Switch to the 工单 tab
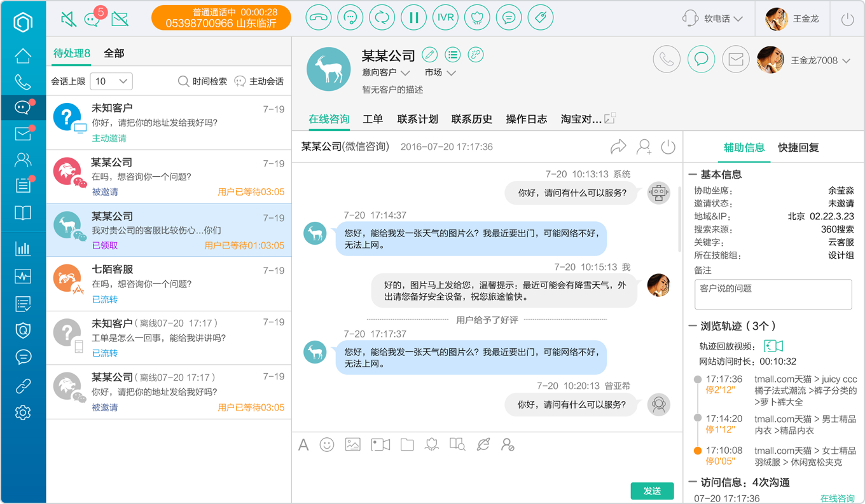The height and width of the screenshot is (504, 865). tap(373, 119)
